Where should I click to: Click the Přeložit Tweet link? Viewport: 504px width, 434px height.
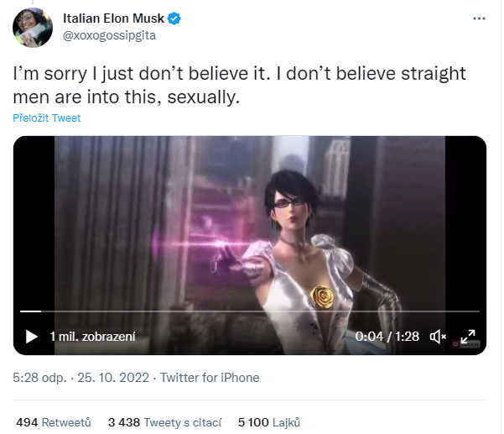pos(47,118)
